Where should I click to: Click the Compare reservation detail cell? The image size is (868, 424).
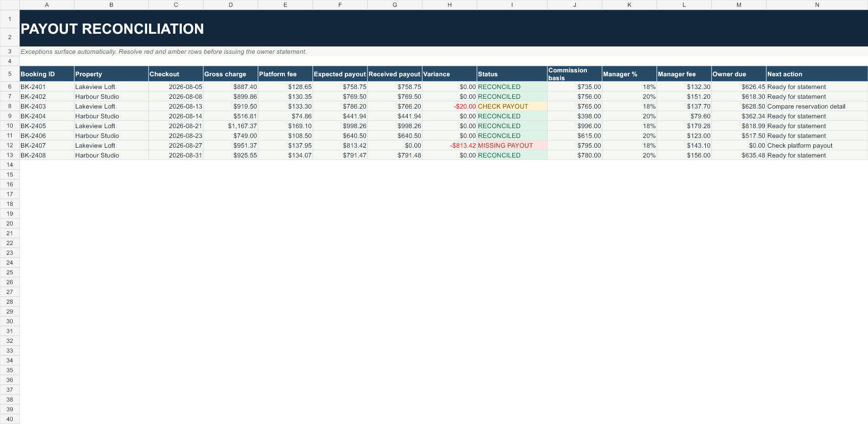[817, 106]
